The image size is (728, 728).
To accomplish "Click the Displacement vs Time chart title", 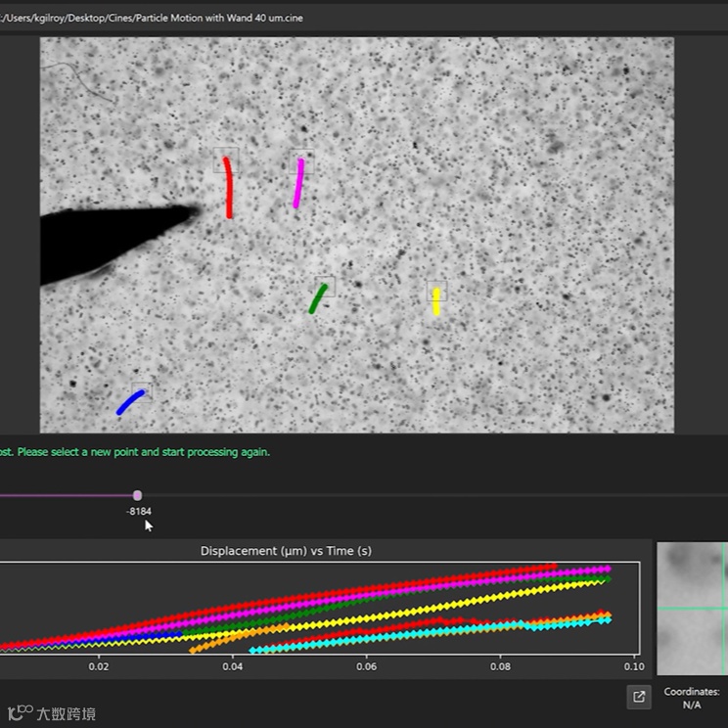I will tap(286, 551).
